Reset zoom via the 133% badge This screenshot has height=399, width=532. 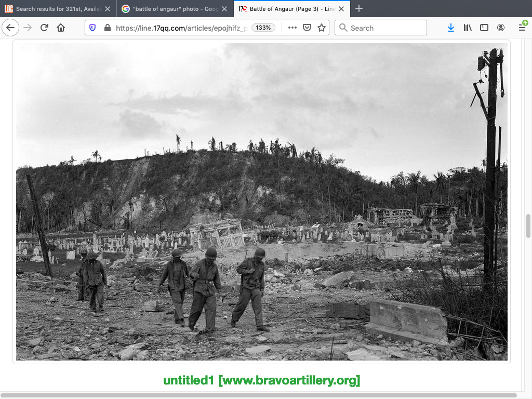[x=263, y=28]
